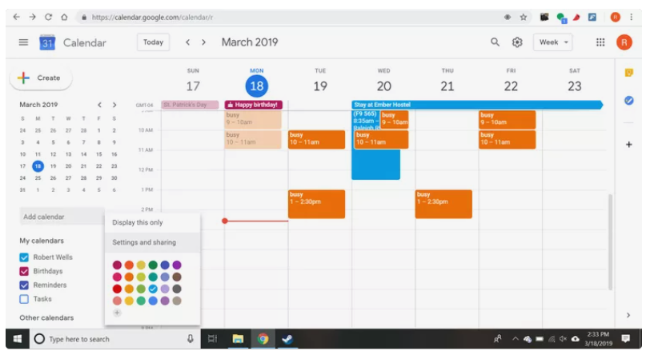646x363 pixels.
Task: Open the Week view dropdown
Action: point(553,42)
